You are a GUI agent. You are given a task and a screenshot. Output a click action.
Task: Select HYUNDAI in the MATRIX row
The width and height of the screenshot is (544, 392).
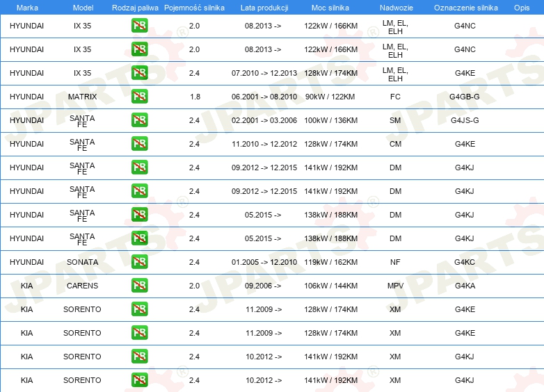[x=26, y=97]
